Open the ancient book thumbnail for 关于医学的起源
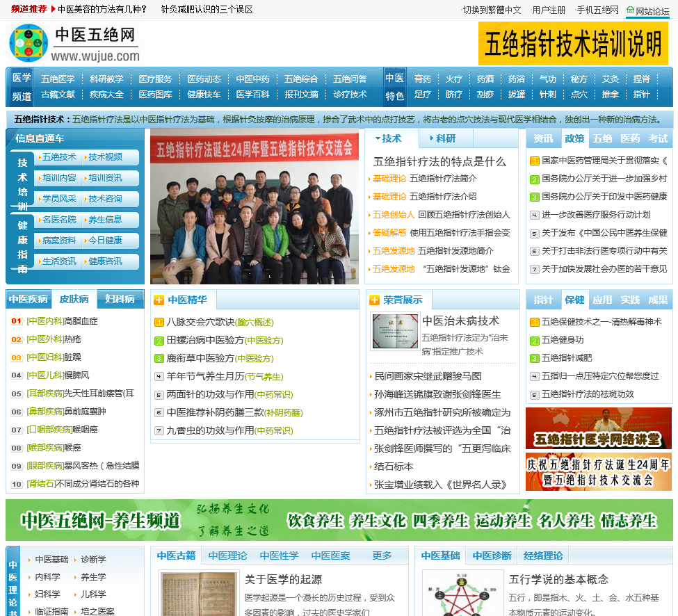The image size is (678, 616). coord(199,593)
